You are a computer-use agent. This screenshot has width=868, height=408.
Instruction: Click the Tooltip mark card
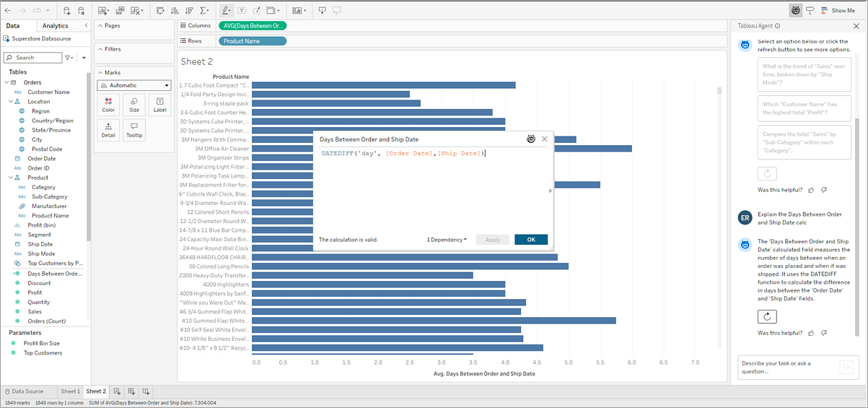(x=134, y=130)
